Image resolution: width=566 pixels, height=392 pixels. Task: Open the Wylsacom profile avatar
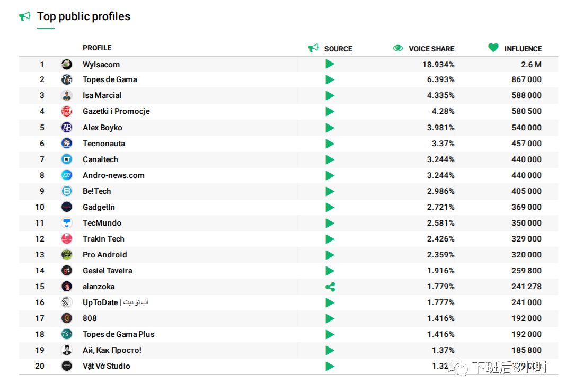pos(67,64)
